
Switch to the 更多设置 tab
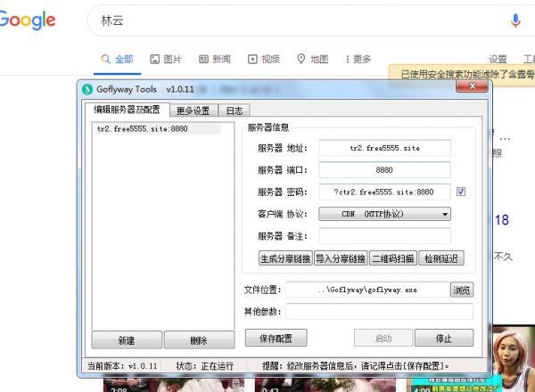pyautogui.click(x=193, y=110)
